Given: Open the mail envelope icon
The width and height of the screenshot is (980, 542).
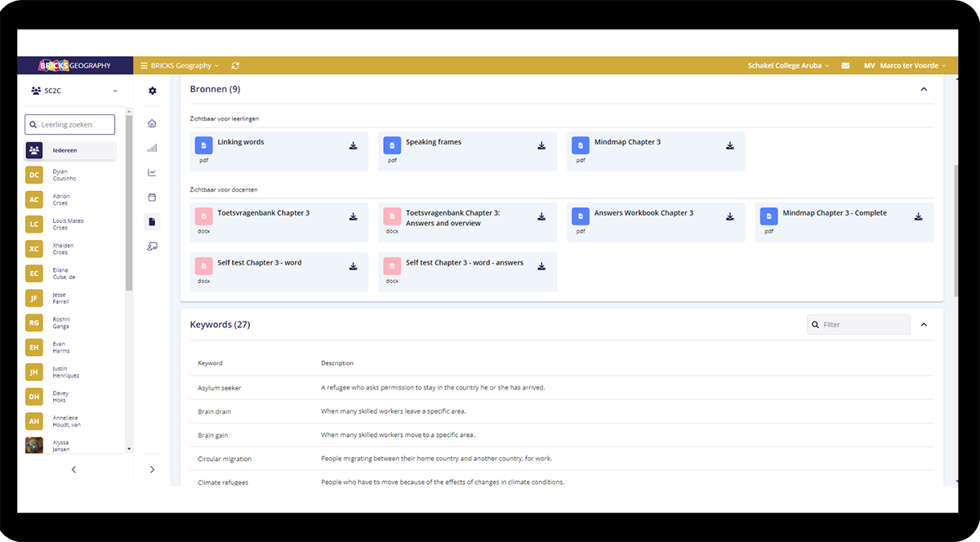Looking at the screenshot, I should click(x=845, y=65).
